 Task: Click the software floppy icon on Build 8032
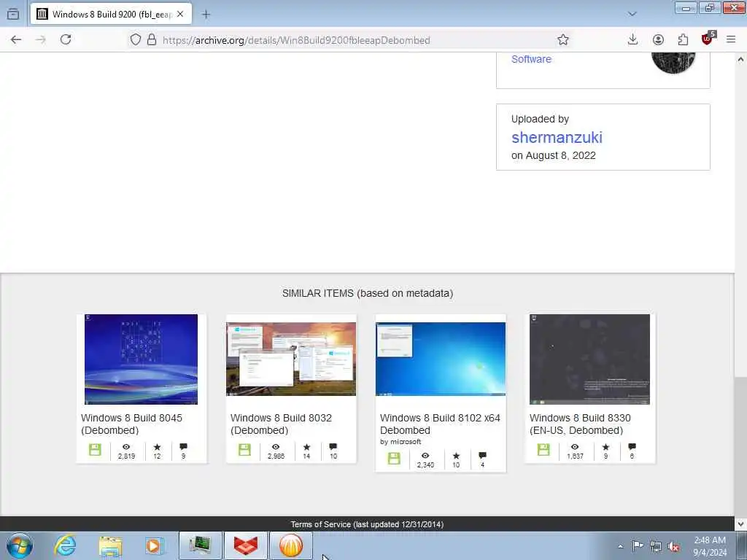pyautogui.click(x=244, y=449)
